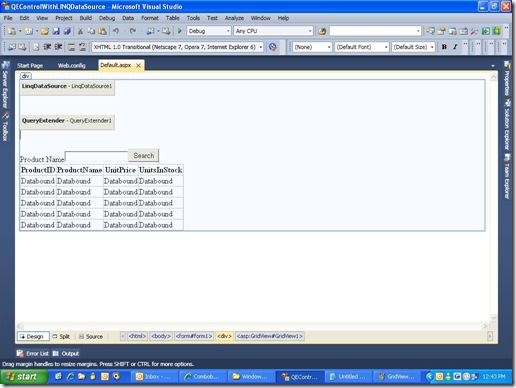Select the asp:GridView#GridView1 breadcrumb tag
Screen dimensions: 516x388
[270, 336]
